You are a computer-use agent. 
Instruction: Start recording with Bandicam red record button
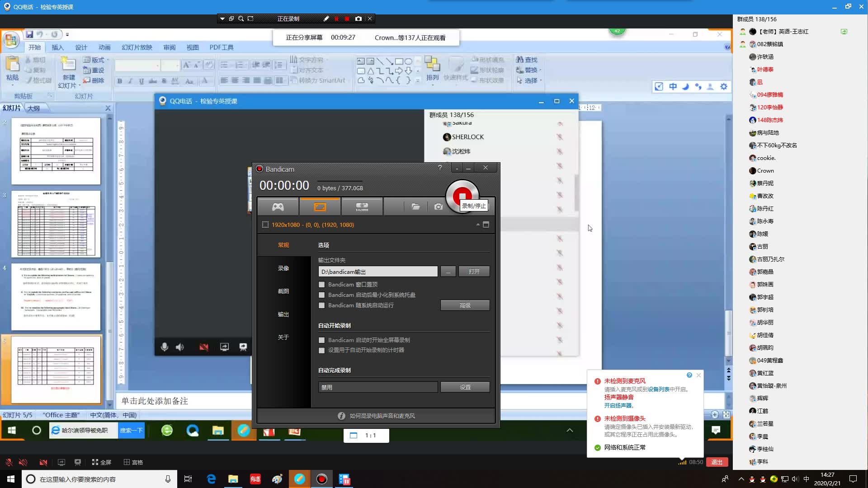tap(462, 196)
